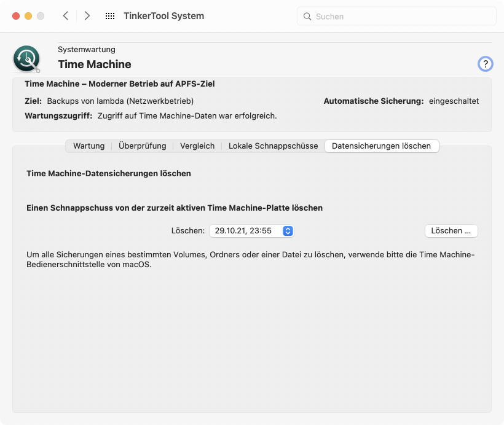
Task: Click the 'Löschen:' field label
Action: (187, 231)
